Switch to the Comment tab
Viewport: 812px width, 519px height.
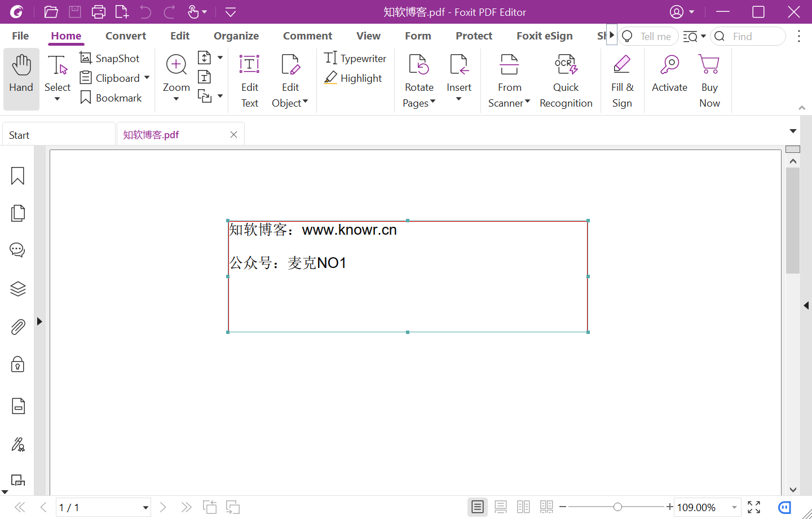pos(307,36)
